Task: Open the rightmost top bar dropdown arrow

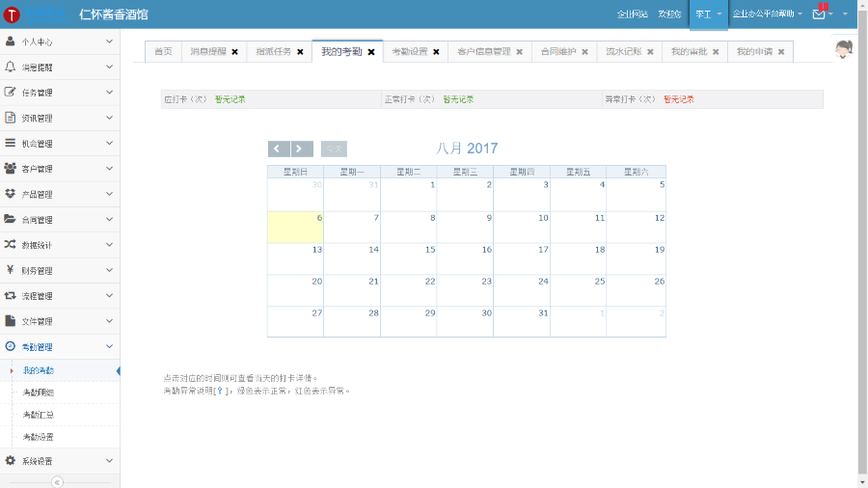Action: 845,14
